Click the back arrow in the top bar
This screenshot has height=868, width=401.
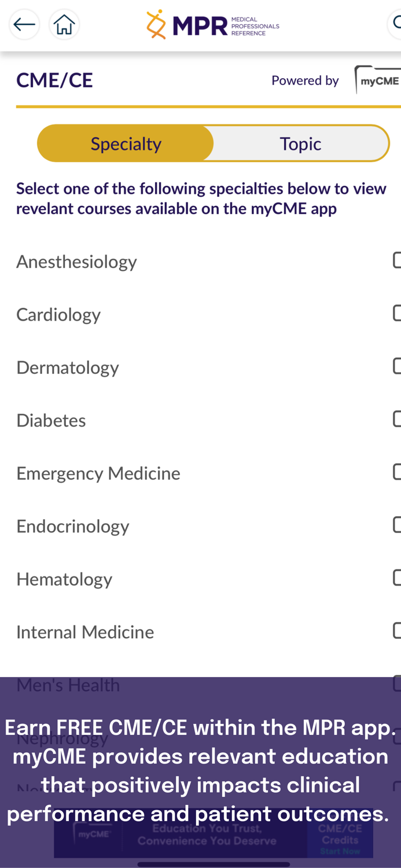point(24,23)
